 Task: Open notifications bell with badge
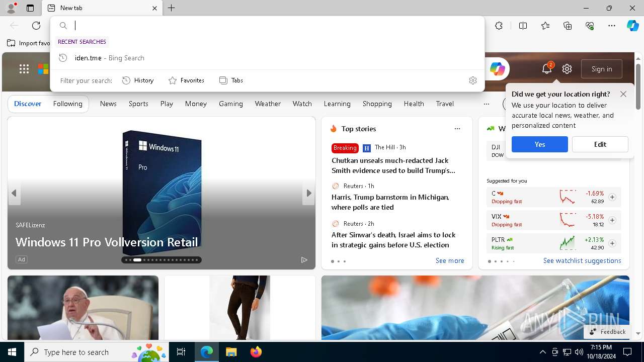pyautogui.click(x=547, y=69)
